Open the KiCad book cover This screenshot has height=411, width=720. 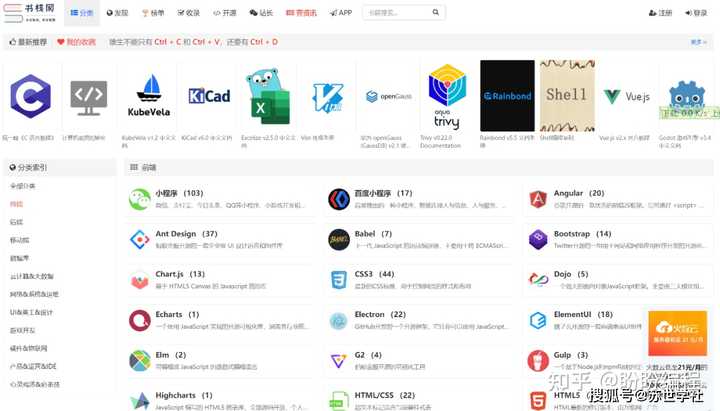point(209,96)
